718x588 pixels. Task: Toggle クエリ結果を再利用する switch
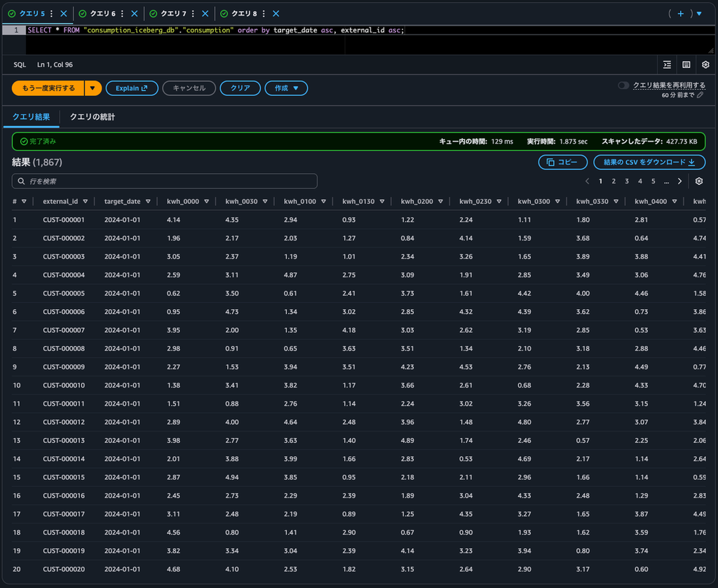pyautogui.click(x=623, y=86)
